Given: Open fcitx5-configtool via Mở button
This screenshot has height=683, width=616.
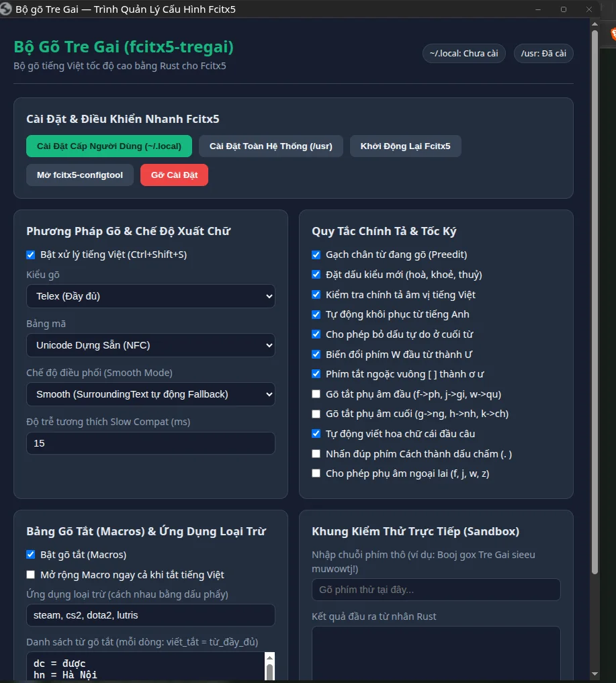Looking at the screenshot, I should (80, 175).
